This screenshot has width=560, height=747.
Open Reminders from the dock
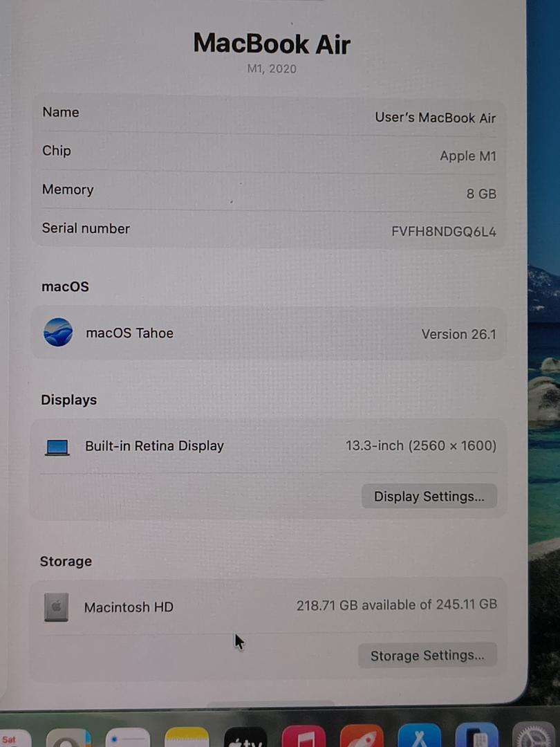[x=128, y=739]
